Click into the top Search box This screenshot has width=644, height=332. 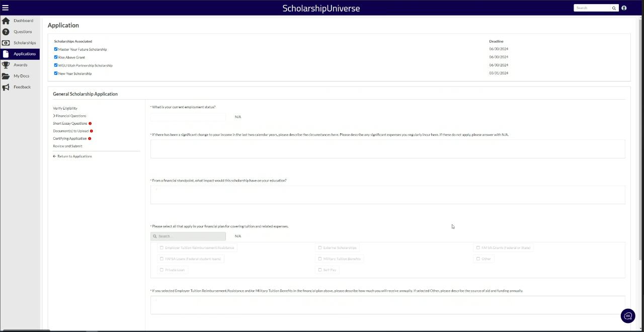click(593, 8)
